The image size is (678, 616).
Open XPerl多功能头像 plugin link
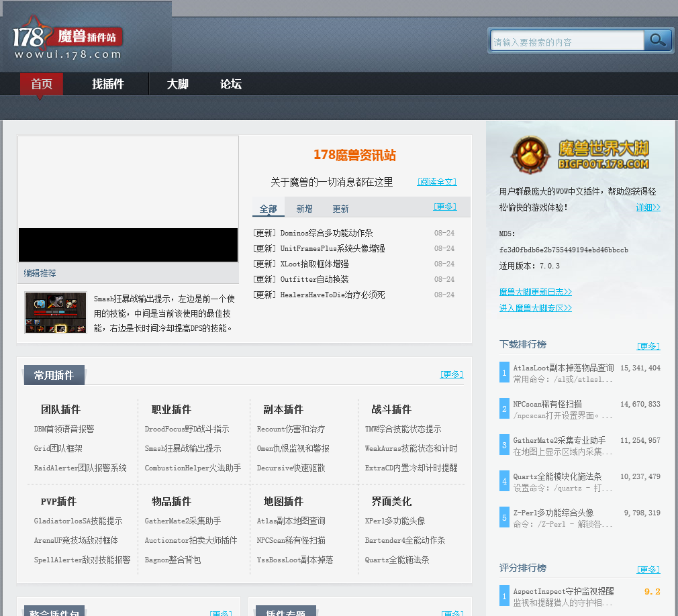395,521
